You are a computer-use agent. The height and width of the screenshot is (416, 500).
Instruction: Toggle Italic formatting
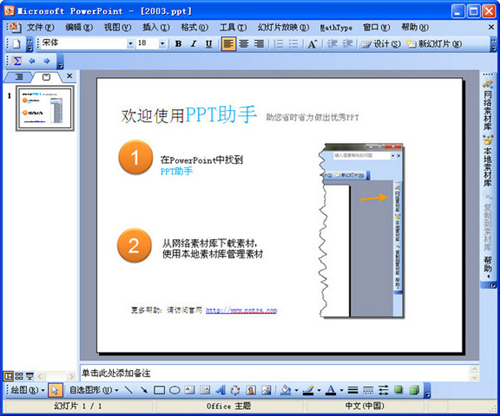[x=194, y=44]
